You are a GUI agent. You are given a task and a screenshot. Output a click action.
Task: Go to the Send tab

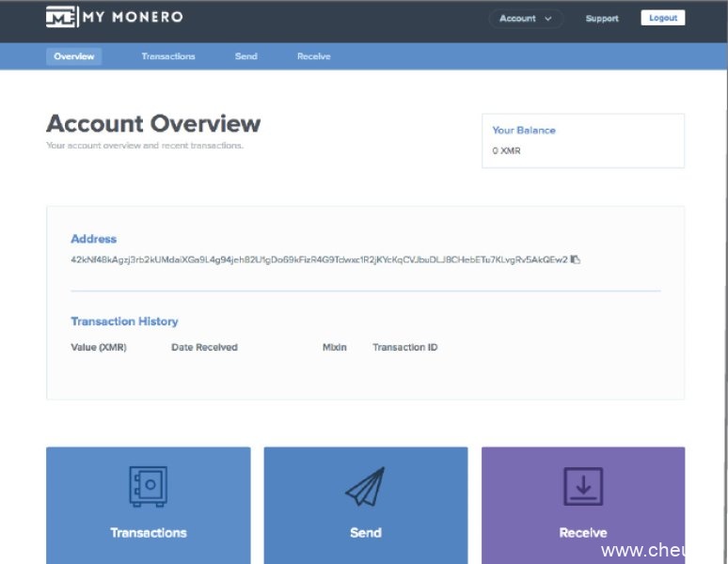tap(246, 56)
